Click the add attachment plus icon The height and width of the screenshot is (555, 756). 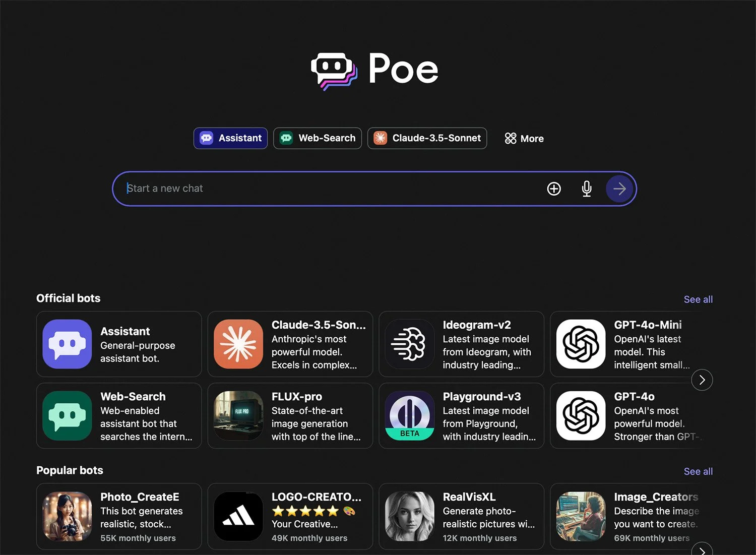tap(554, 189)
